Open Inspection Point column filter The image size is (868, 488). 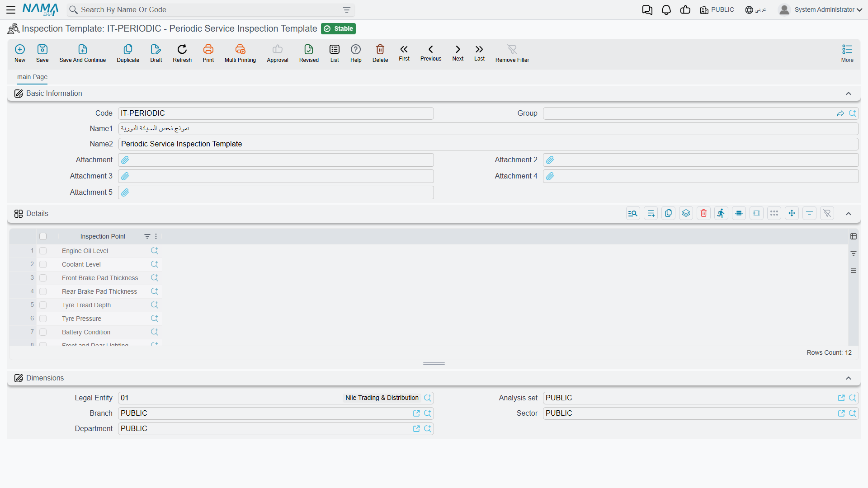click(147, 236)
